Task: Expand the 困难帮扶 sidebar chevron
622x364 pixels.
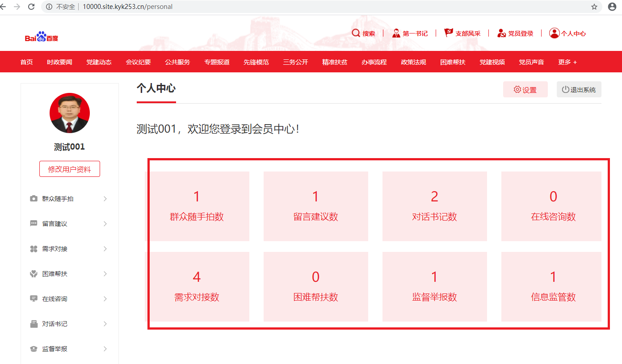Action: pyautogui.click(x=105, y=274)
